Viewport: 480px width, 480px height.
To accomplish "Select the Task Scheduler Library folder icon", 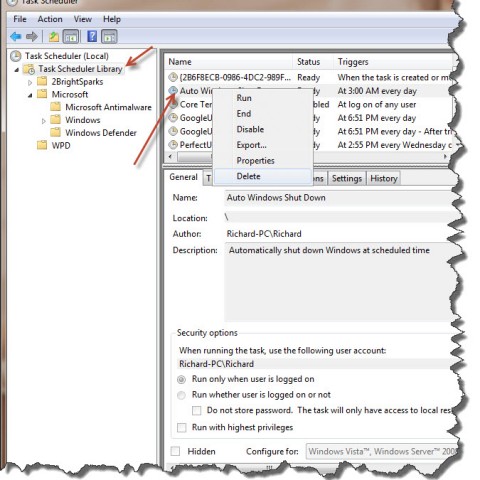I will pyautogui.click(x=29, y=69).
